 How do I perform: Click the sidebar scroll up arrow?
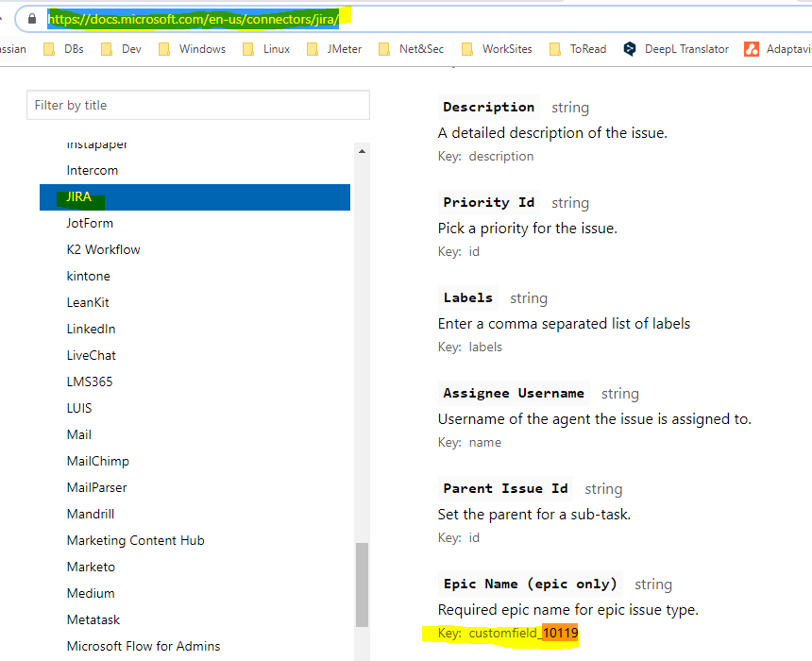pyautogui.click(x=362, y=151)
